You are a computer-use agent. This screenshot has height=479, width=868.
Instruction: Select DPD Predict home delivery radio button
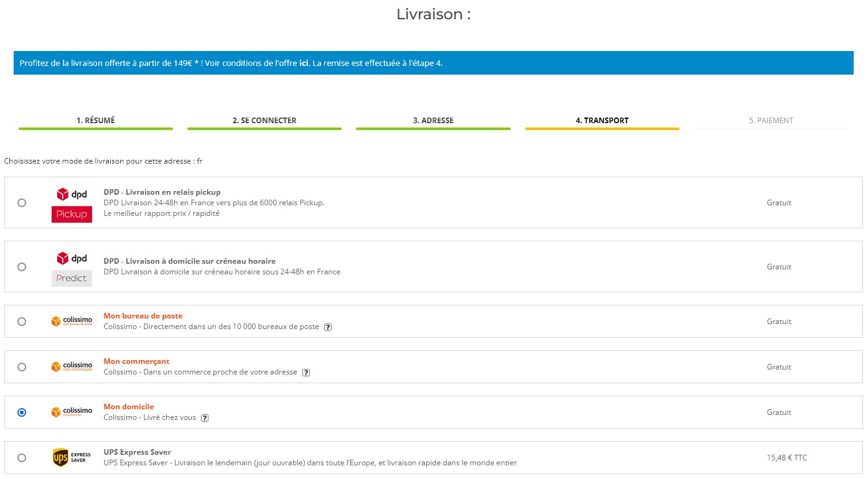tap(22, 267)
